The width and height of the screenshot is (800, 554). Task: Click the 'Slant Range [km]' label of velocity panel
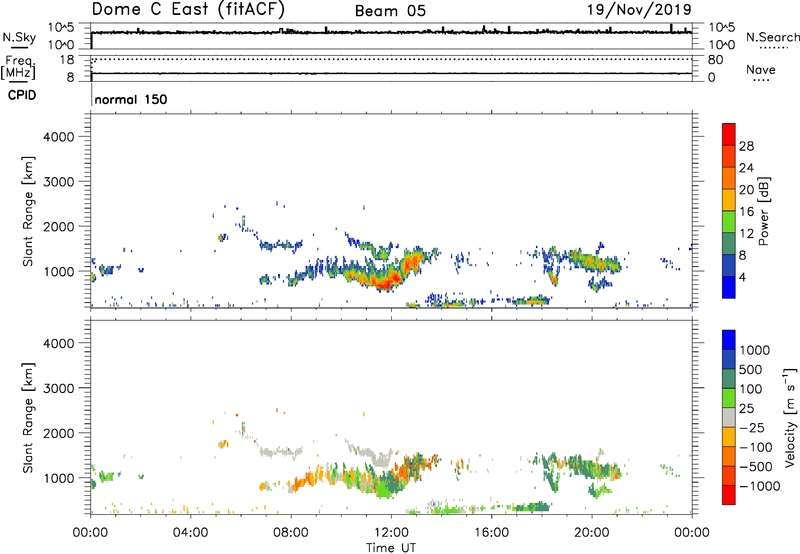28,418
